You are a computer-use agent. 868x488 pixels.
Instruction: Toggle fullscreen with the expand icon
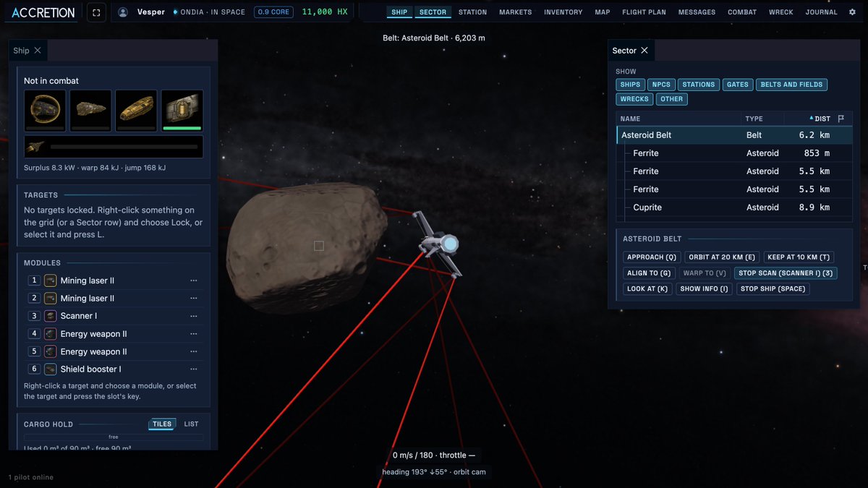[x=96, y=12]
